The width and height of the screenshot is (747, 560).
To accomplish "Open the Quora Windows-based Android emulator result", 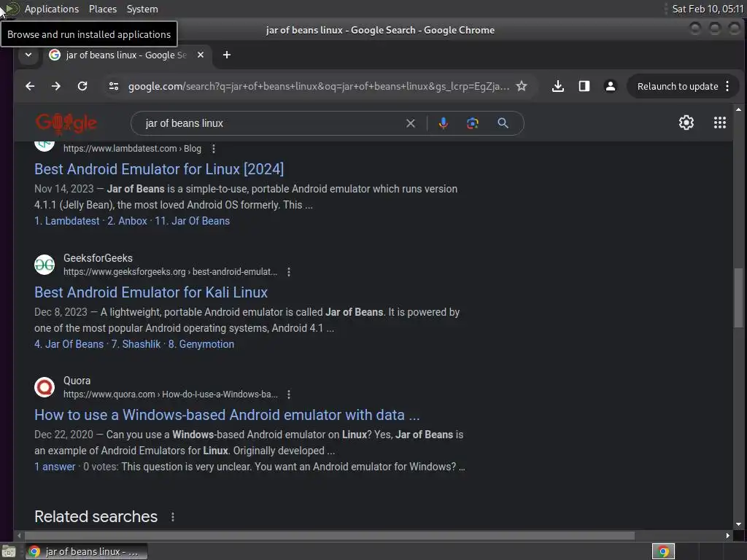I will coord(227,415).
